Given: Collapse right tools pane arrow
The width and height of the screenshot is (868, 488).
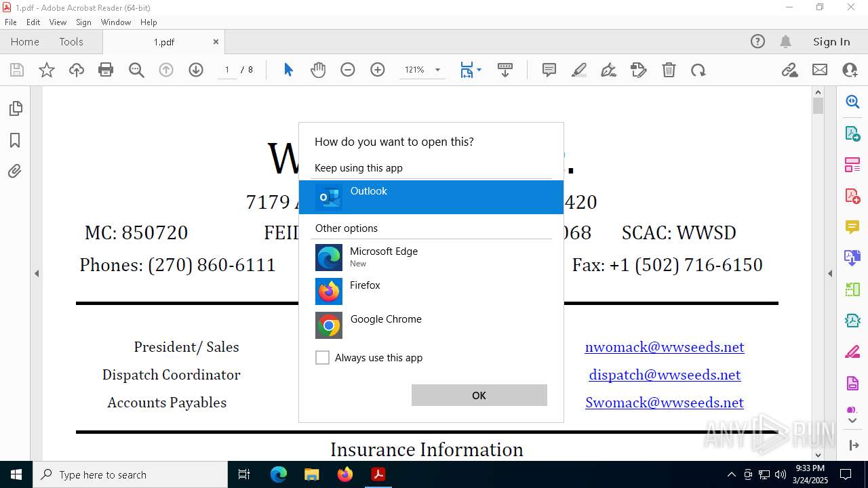Looking at the screenshot, I should pos(830,273).
